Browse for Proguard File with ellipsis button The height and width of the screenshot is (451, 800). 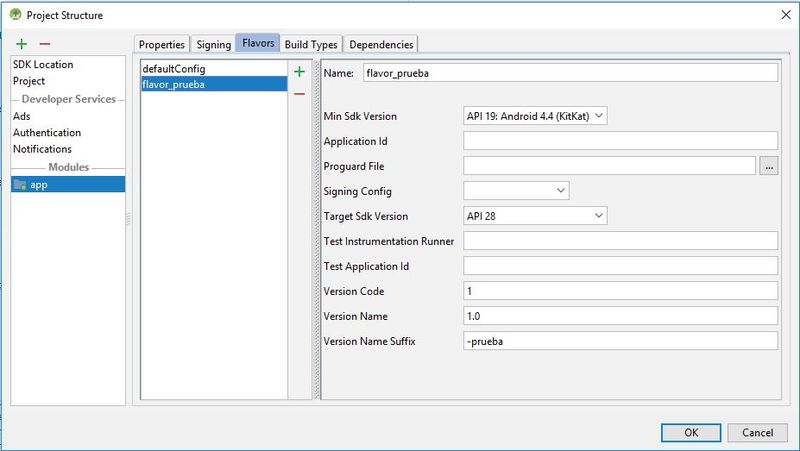click(769, 166)
